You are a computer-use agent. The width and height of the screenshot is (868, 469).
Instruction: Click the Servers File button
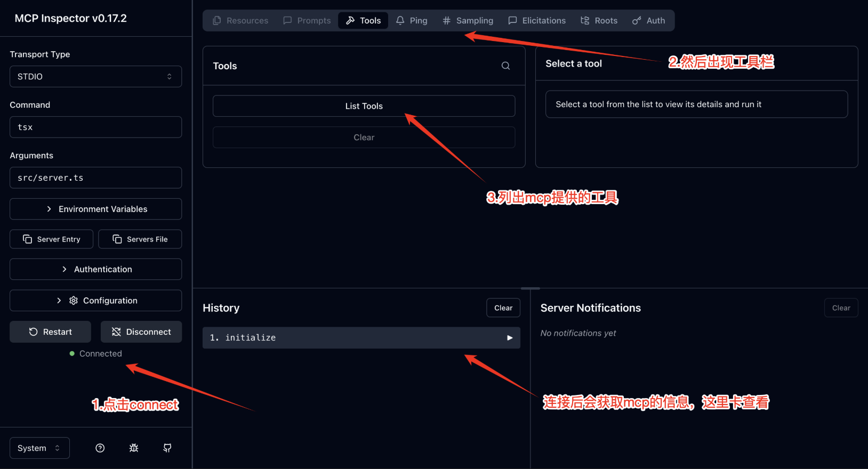click(140, 239)
